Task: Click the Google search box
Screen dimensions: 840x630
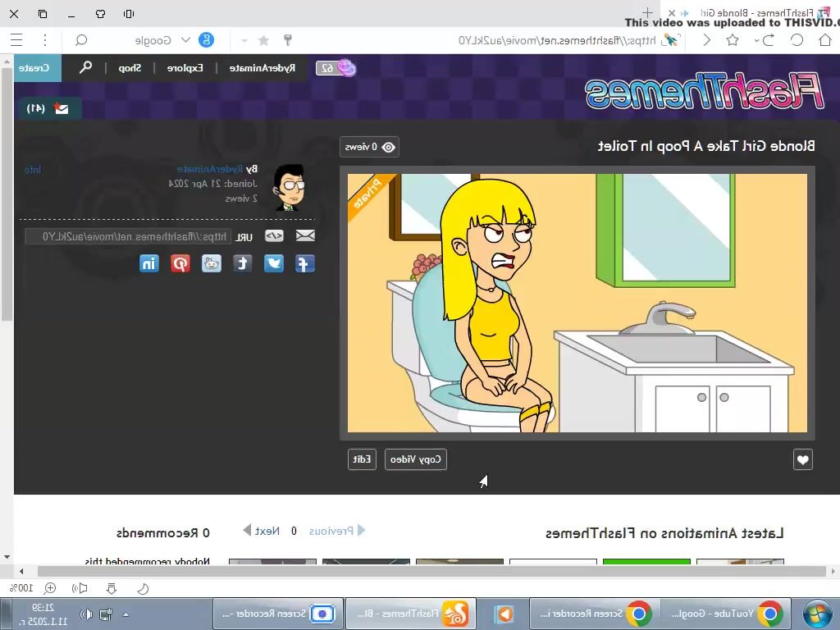Action: coord(153,40)
